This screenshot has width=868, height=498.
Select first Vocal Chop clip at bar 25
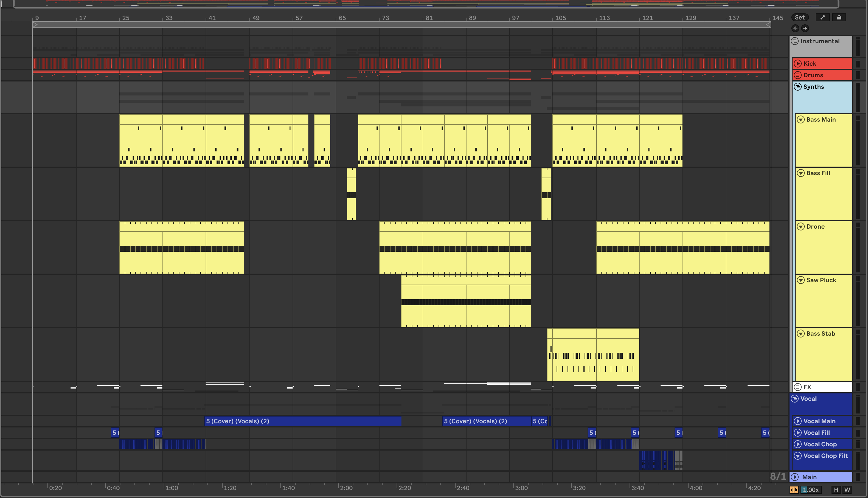[137, 444]
